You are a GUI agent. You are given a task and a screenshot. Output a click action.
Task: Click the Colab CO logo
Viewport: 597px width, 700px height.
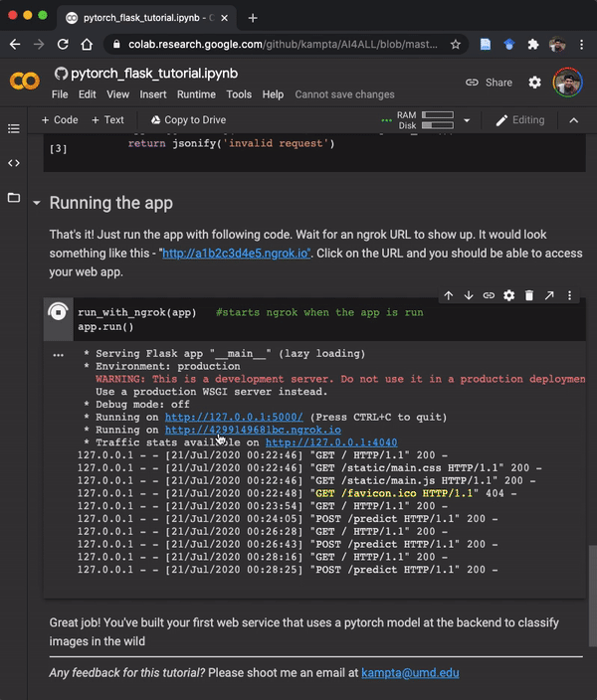25,82
